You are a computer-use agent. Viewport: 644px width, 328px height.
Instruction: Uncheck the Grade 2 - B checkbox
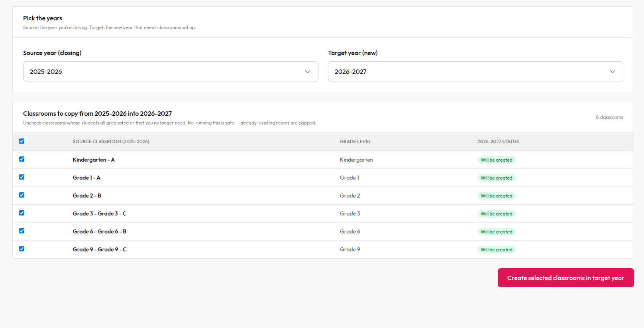click(x=22, y=195)
